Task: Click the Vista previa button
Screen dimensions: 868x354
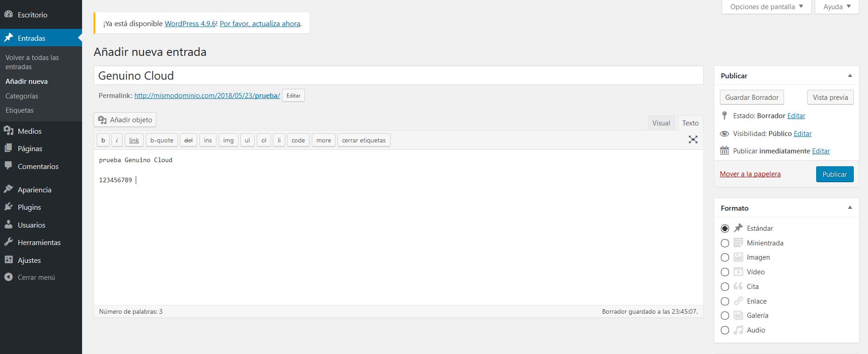Action: pos(830,97)
